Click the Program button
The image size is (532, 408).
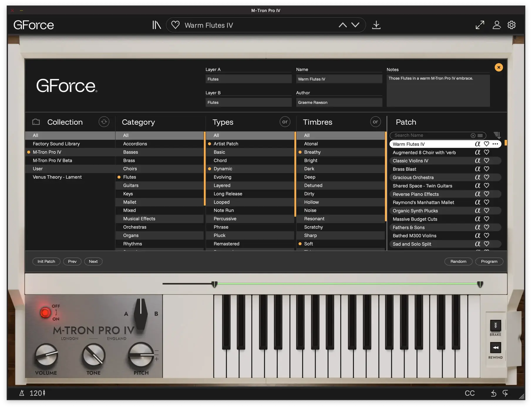(x=489, y=261)
